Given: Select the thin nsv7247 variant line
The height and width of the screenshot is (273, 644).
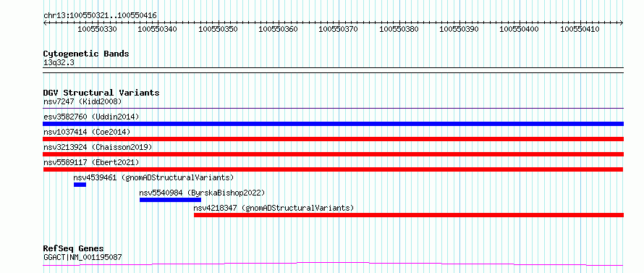Looking at the screenshot, I should point(333,109).
